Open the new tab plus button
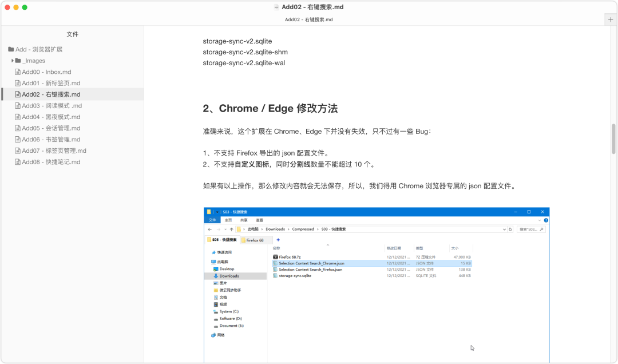Screen dimensions: 618x364 (x=611, y=19)
